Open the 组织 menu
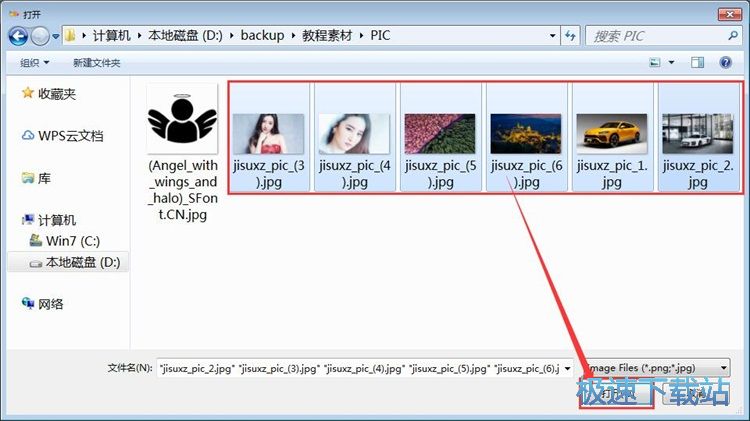750x421 pixels. tap(34, 63)
